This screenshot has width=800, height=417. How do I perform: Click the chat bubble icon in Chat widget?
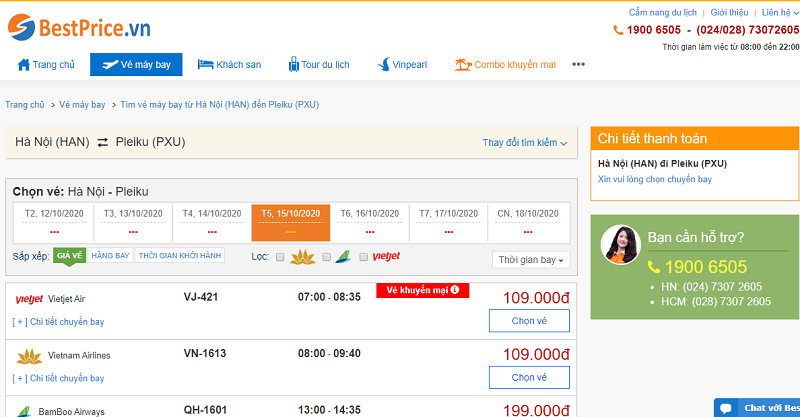tap(726, 408)
